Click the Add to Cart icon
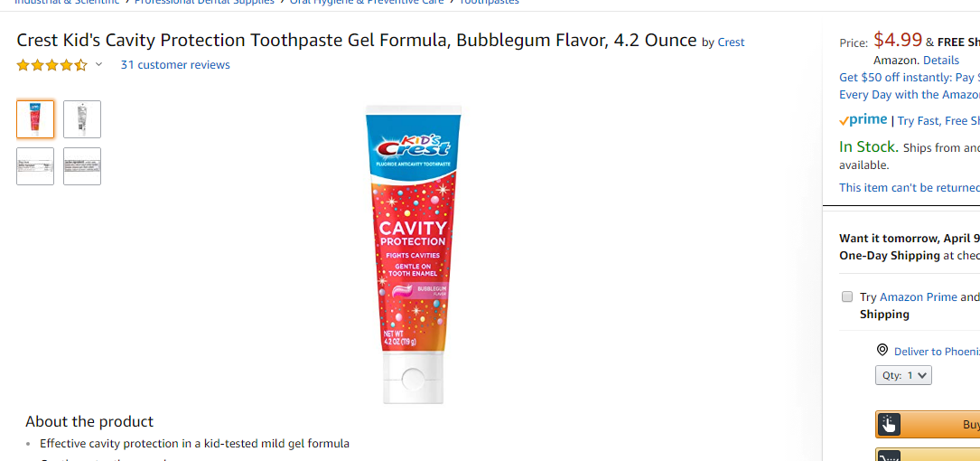 tap(888, 456)
